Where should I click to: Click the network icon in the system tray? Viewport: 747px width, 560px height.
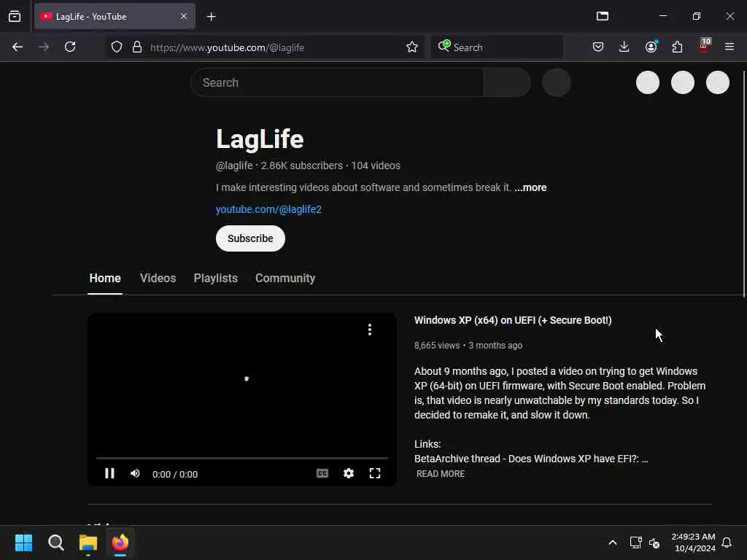click(635, 542)
